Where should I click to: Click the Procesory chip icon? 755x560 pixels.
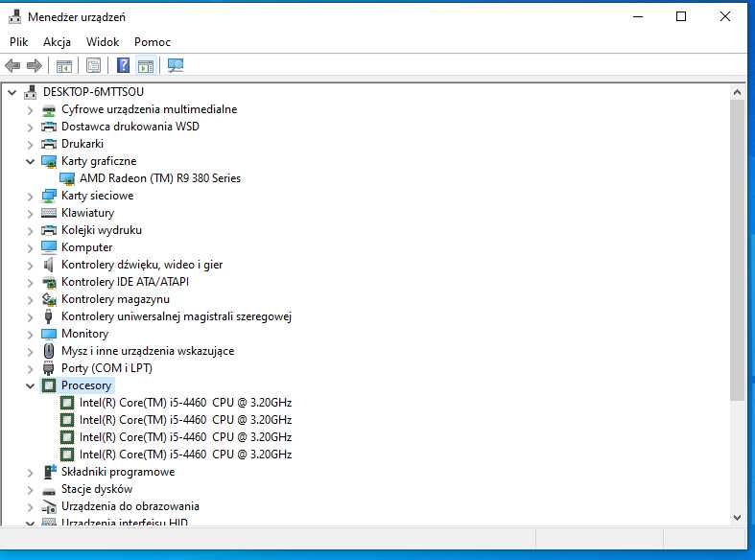(49, 385)
